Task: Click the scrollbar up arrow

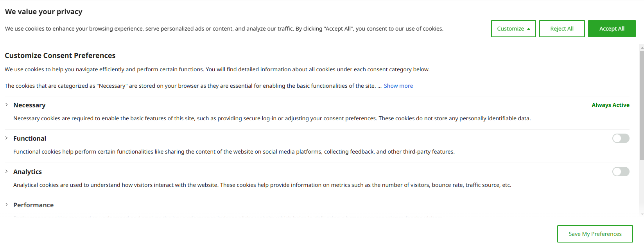Action: 642,48
